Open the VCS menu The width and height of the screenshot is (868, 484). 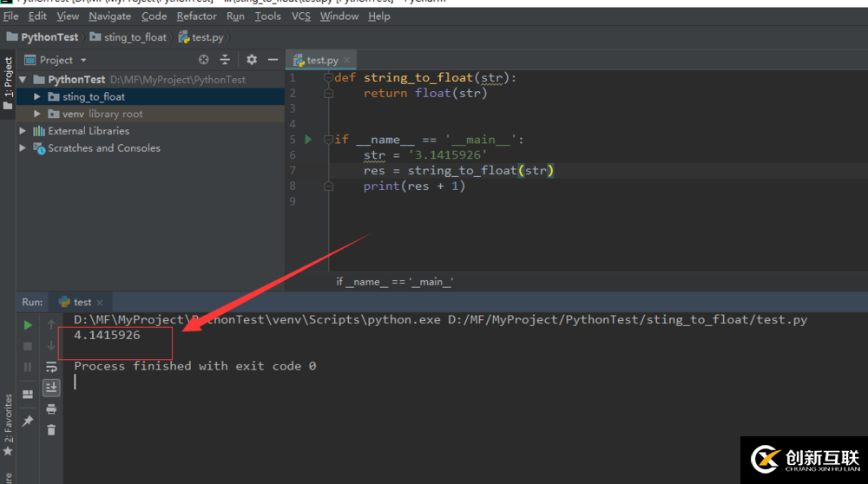301,16
